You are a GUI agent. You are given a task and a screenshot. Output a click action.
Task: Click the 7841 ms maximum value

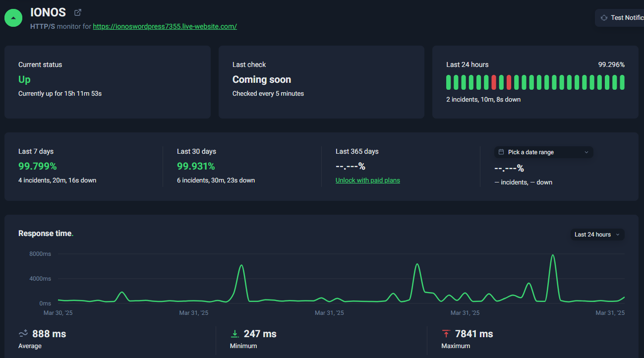tap(474, 334)
